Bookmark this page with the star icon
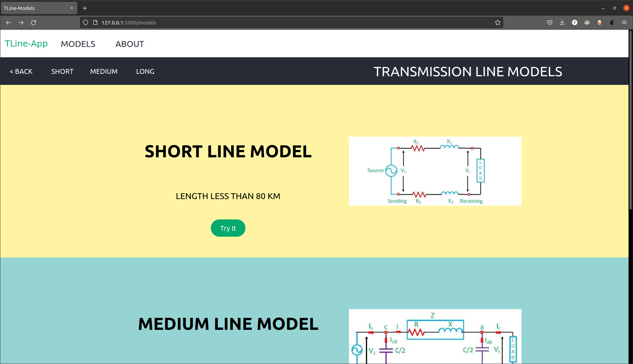Image resolution: width=633 pixels, height=364 pixels. [x=497, y=22]
